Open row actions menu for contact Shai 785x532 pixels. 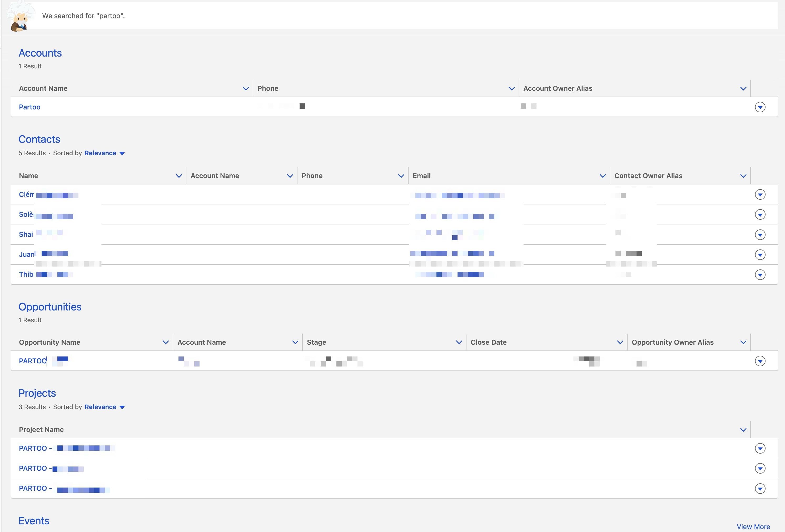760,235
